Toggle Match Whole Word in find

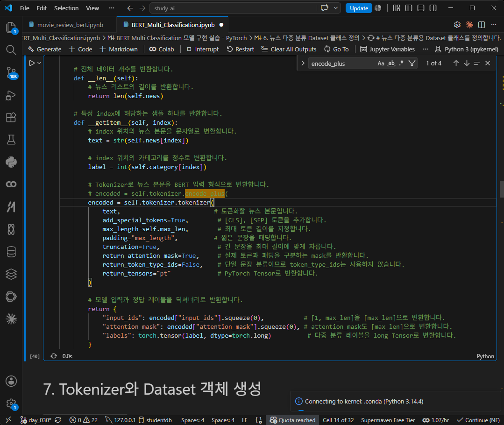(391, 64)
